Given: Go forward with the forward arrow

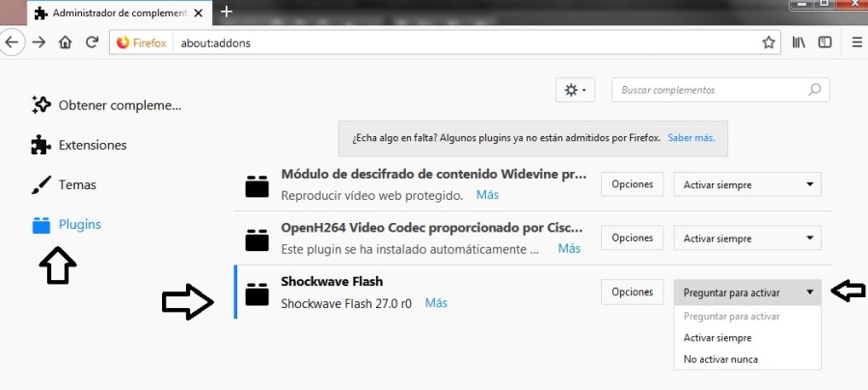Looking at the screenshot, I should tap(39, 42).
